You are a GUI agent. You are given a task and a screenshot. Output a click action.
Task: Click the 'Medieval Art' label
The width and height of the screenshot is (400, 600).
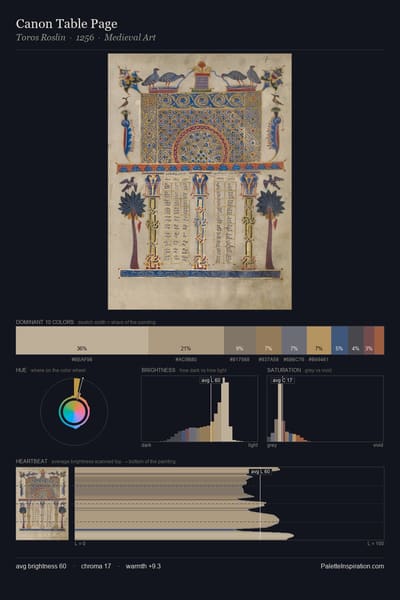pyautogui.click(x=130, y=38)
